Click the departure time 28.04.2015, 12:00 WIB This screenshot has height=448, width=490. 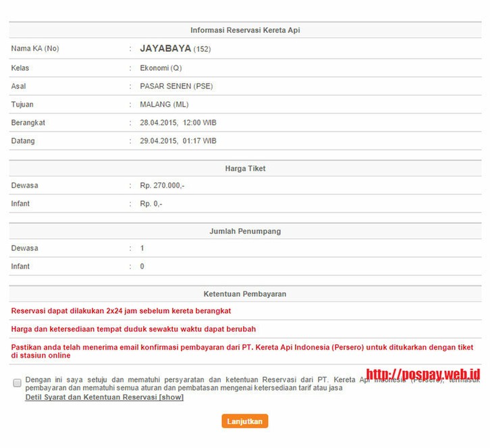[x=178, y=123]
